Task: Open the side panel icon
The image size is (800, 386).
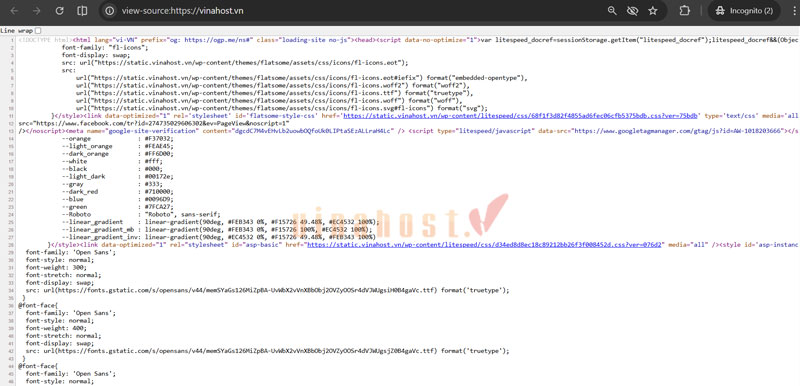Action: coord(82,11)
